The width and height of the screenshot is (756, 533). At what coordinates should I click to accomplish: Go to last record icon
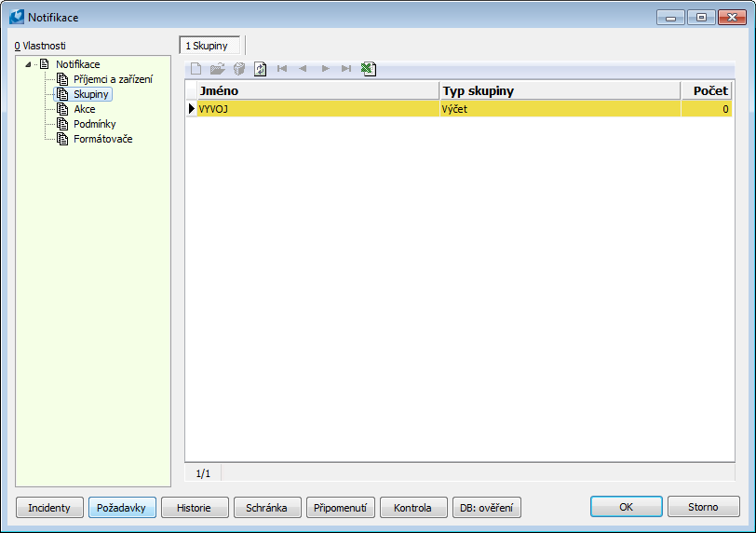[x=346, y=69]
